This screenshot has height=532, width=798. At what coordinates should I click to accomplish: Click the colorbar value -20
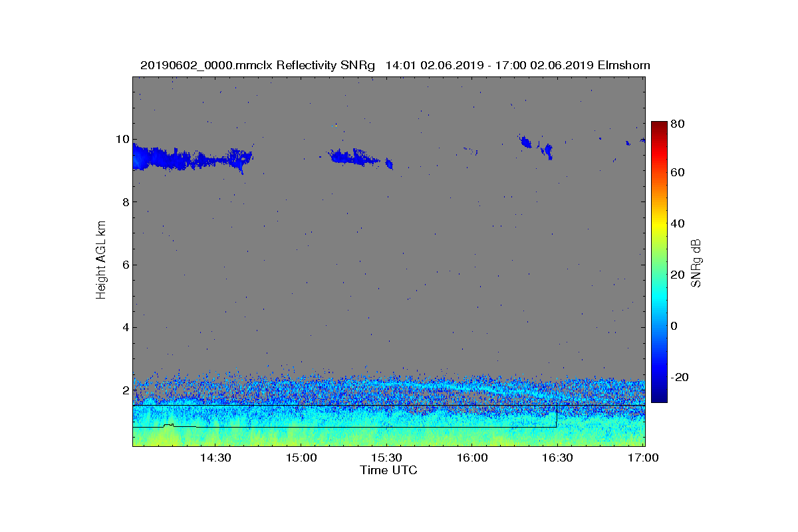pyautogui.click(x=679, y=377)
